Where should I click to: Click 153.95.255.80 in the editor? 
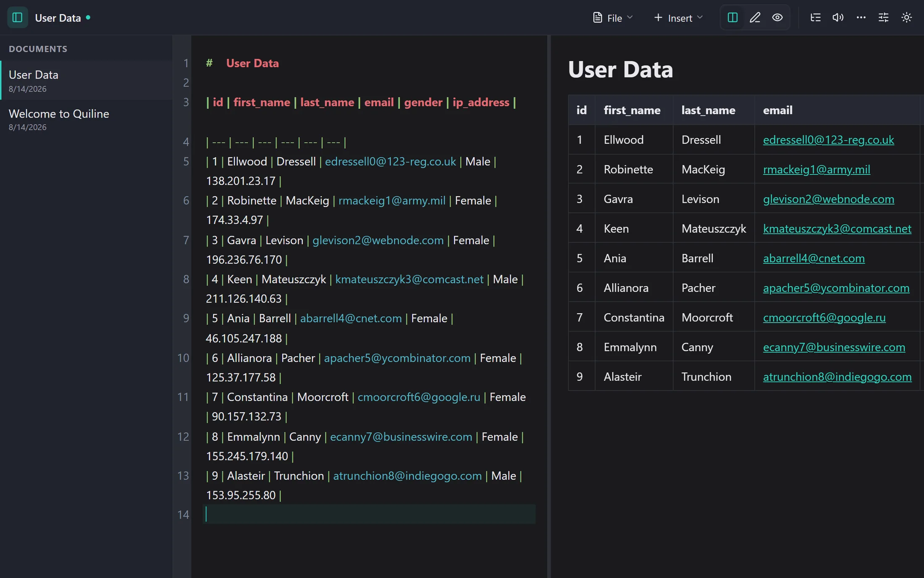[240, 495]
